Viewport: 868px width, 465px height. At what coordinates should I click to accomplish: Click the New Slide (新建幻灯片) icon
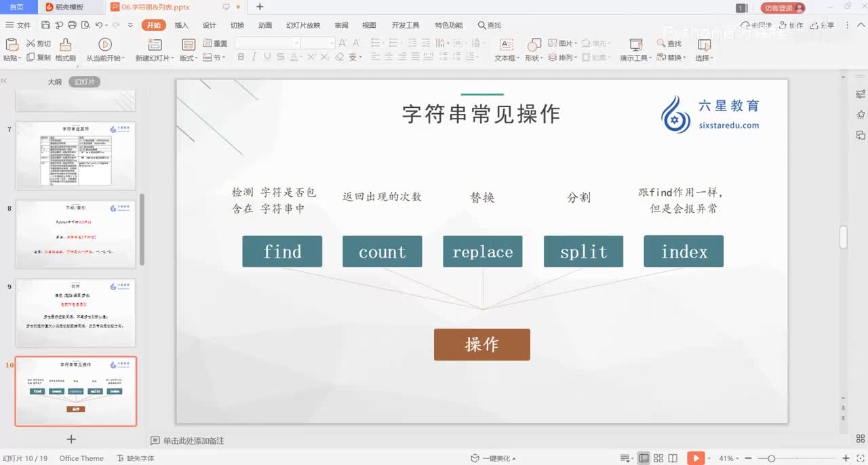(x=155, y=45)
